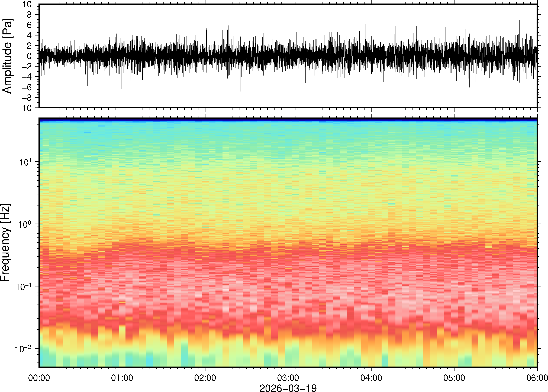548x392 pixels.
Task: Click the 04:00 time tick label
Action: (x=371, y=378)
